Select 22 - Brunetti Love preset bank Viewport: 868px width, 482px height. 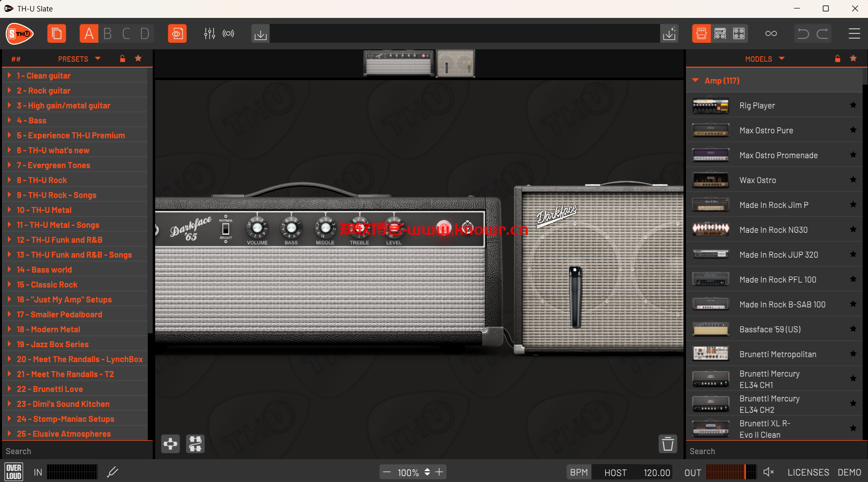(75, 389)
